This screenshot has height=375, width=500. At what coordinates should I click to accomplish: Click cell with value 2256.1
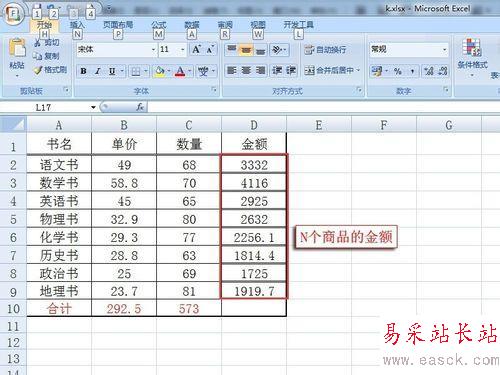(254, 237)
